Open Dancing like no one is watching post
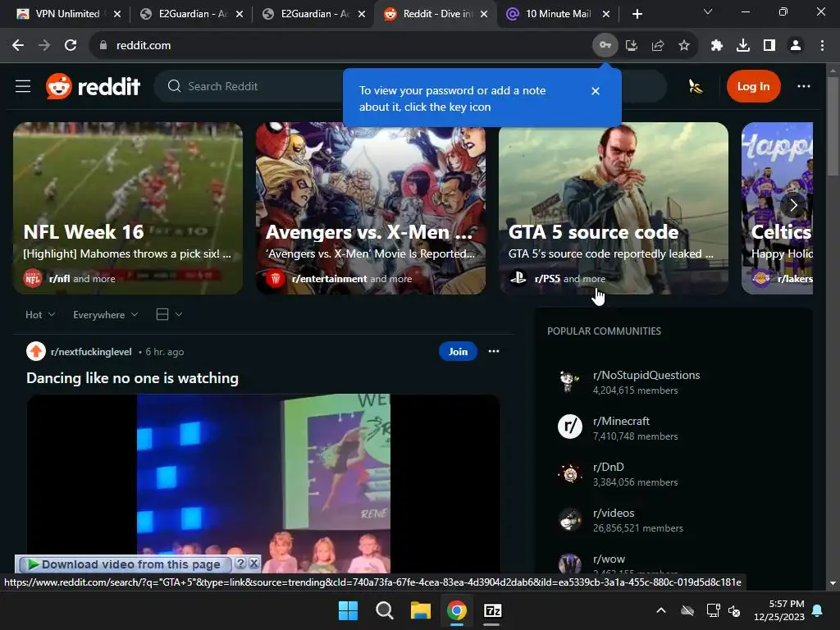The width and height of the screenshot is (840, 630). (x=132, y=378)
